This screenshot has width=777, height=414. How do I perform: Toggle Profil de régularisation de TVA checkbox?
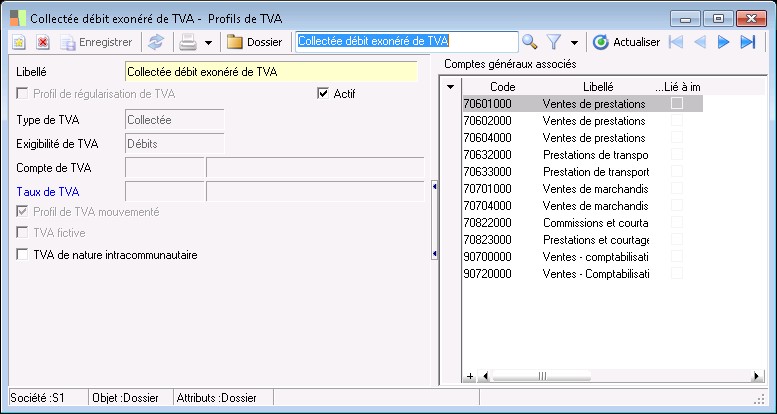pos(22,94)
